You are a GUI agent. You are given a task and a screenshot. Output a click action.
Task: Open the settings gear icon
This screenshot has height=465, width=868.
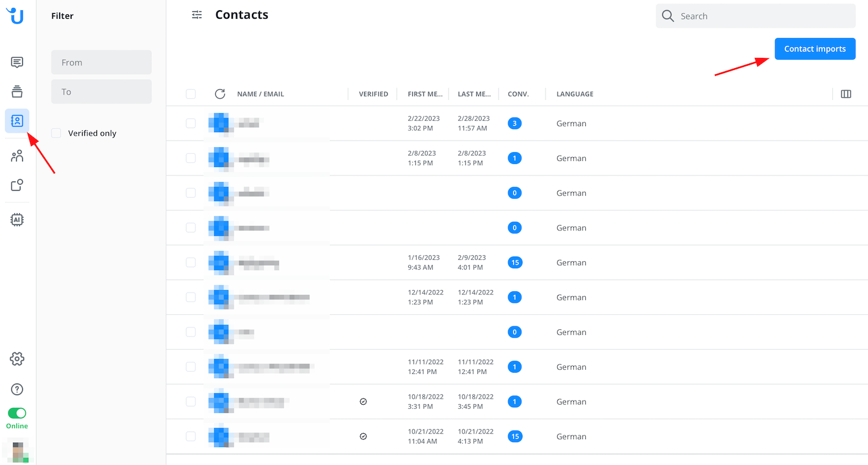pos(17,359)
